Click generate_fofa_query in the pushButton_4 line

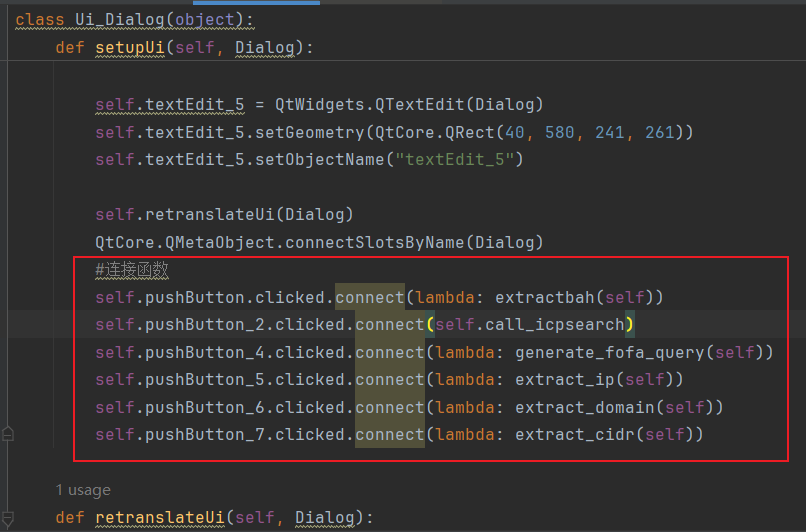point(610,353)
